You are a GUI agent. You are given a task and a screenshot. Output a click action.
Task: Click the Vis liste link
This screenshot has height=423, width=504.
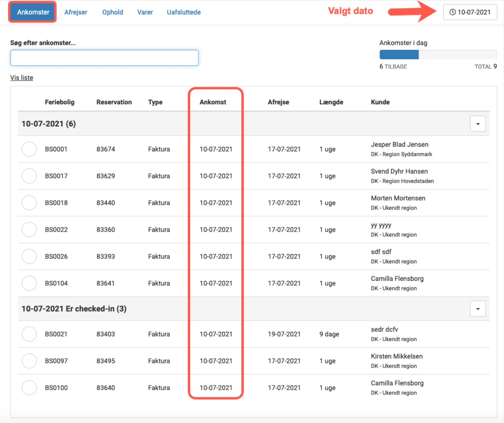(22, 78)
